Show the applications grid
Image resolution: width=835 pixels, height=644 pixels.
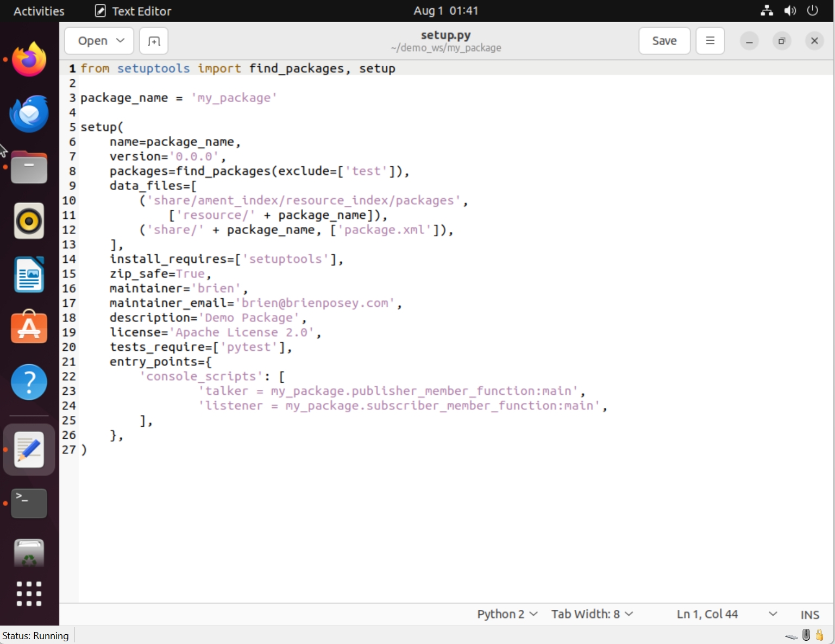29,594
